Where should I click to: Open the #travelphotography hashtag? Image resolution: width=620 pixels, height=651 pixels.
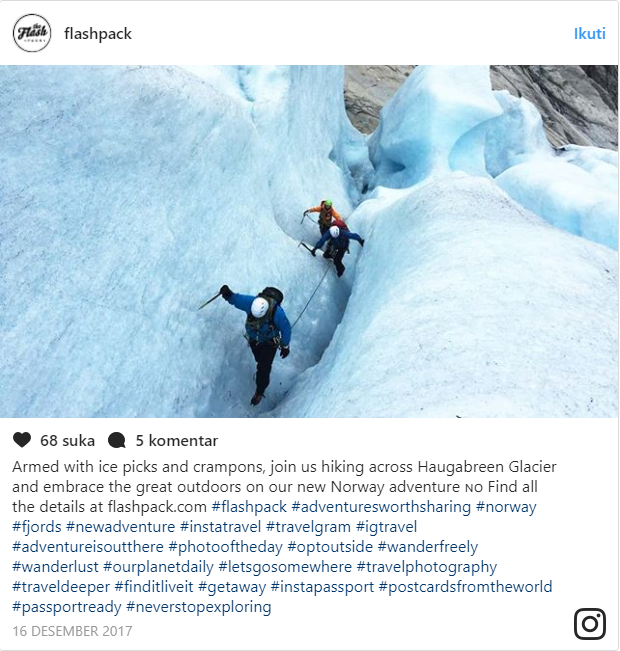tap(426, 567)
